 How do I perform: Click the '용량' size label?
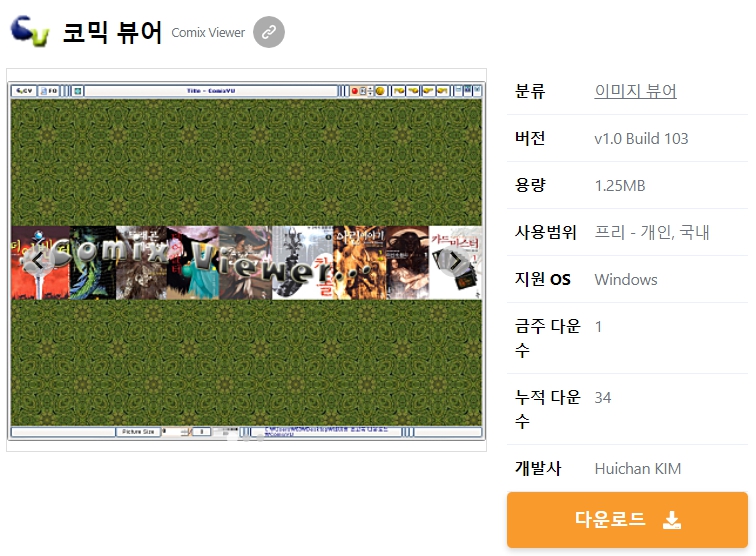point(530,185)
